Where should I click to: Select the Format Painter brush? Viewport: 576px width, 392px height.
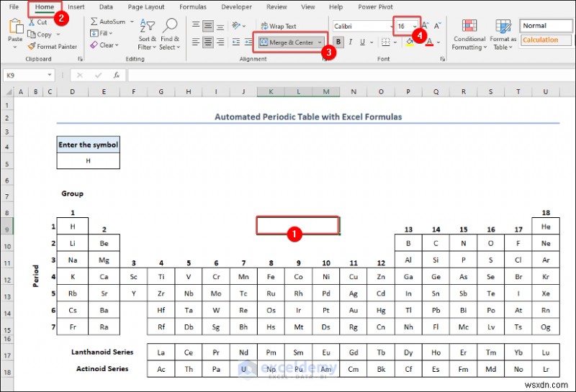tap(32, 46)
